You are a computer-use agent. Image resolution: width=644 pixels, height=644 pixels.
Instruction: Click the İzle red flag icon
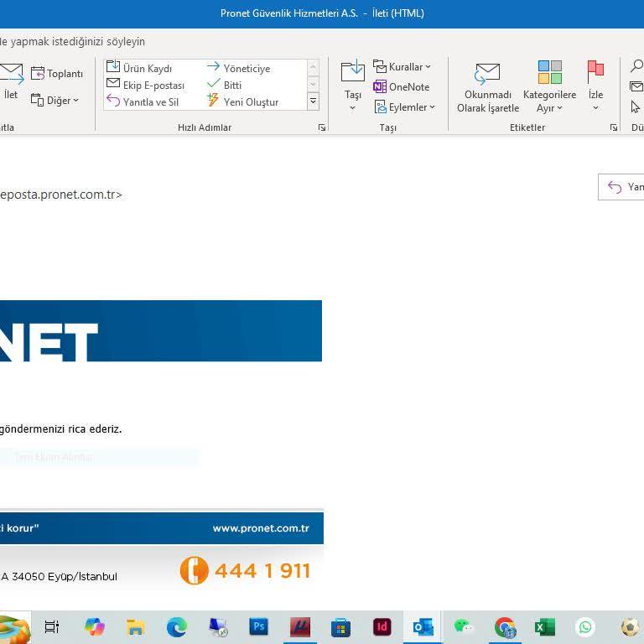[595, 71]
